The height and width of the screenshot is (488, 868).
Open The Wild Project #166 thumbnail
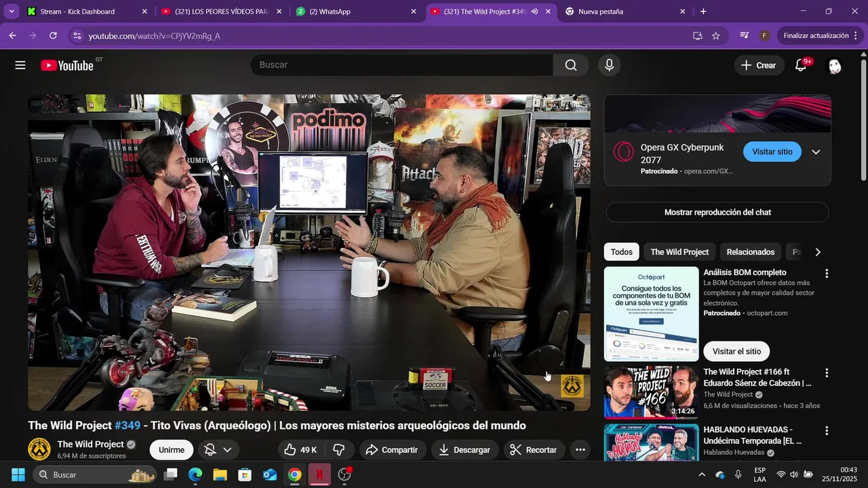click(651, 392)
